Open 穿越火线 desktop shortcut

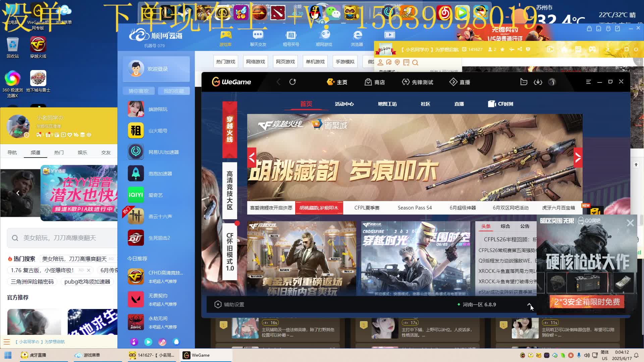point(38,47)
